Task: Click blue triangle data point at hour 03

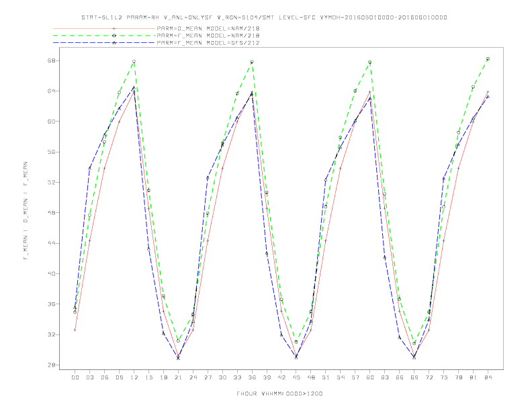Action: click(89, 168)
